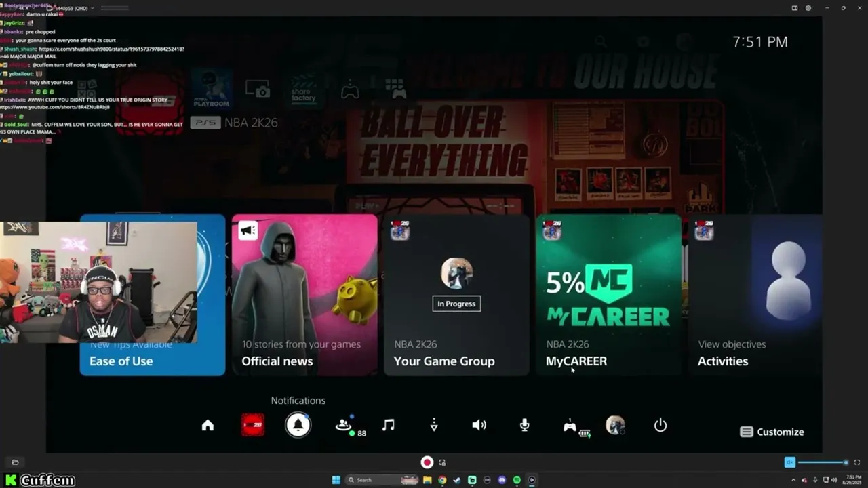Image resolution: width=868 pixels, height=488 pixels.
Task: Select the single controller game tile
Action: tap(350, 89)
